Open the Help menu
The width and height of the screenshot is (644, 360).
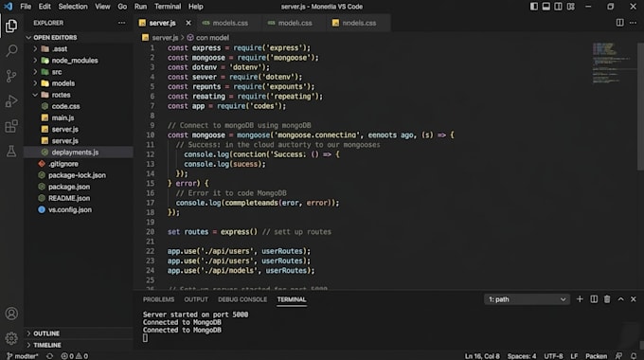pos(195,7)
